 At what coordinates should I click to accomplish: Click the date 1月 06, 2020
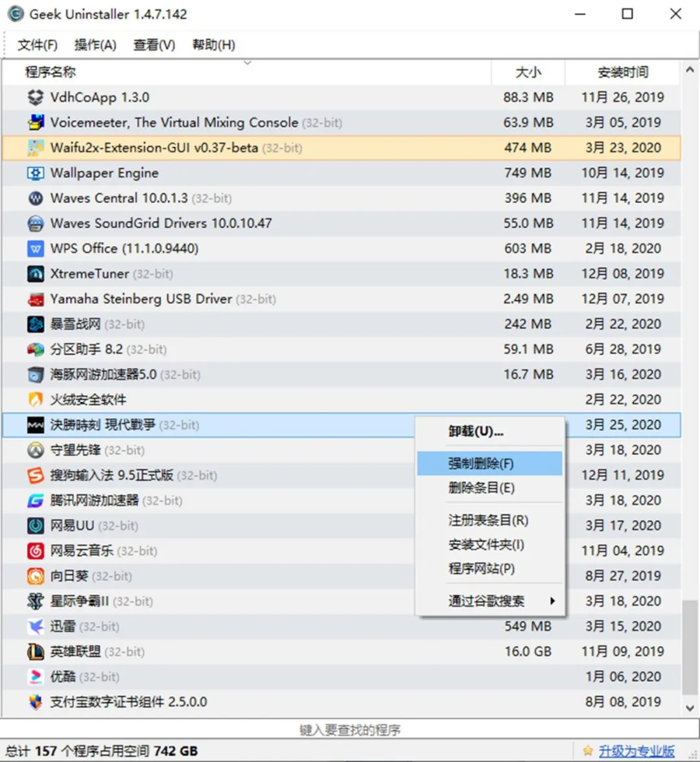pos(624,677)
